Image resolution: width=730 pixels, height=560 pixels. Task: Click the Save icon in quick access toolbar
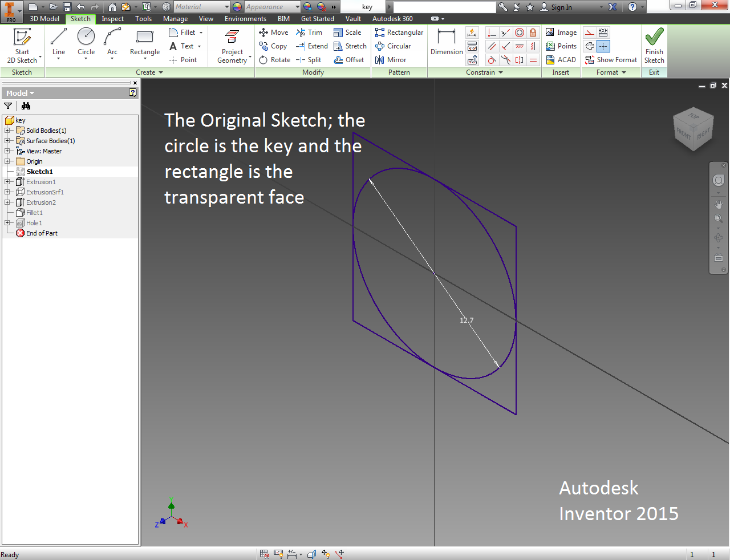[x=67, y=7]
